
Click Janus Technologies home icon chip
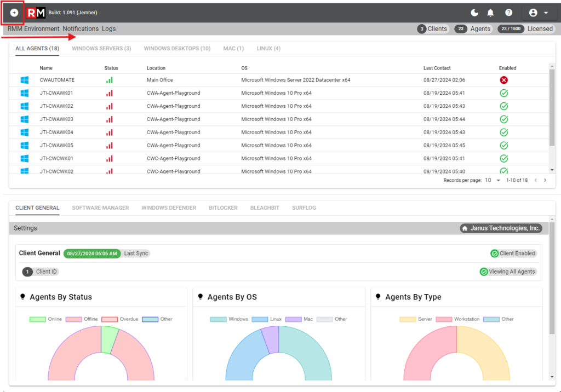click(501, 228)
